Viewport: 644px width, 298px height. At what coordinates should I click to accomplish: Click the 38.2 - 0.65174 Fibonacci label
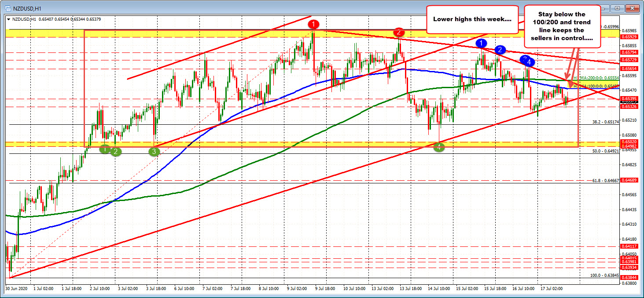606,122
